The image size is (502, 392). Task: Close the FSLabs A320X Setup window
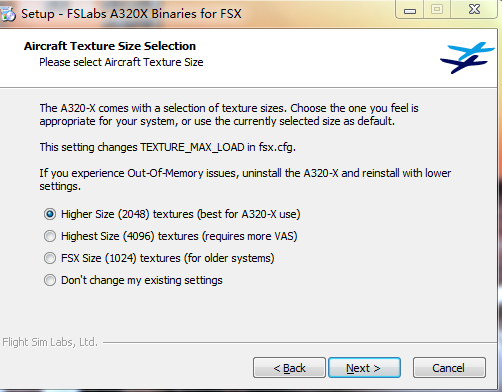point(474,10)
